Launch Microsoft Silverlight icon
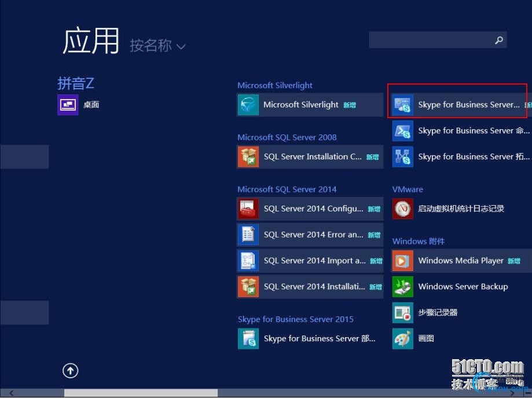The image size is (532, 398). point(248,105)
